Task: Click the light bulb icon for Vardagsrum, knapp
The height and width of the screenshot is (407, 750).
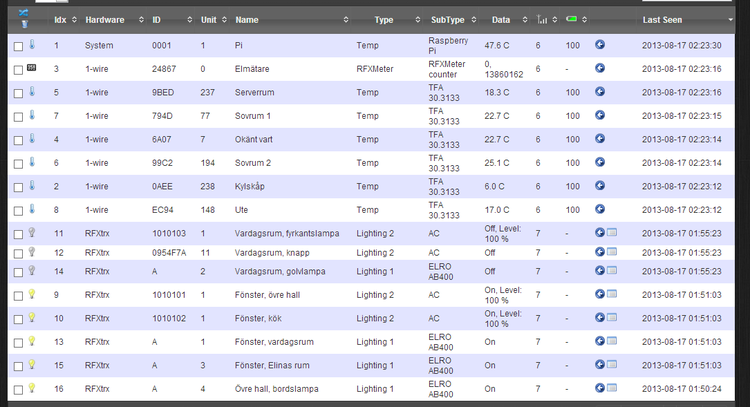Action: (x=32, y=253)
